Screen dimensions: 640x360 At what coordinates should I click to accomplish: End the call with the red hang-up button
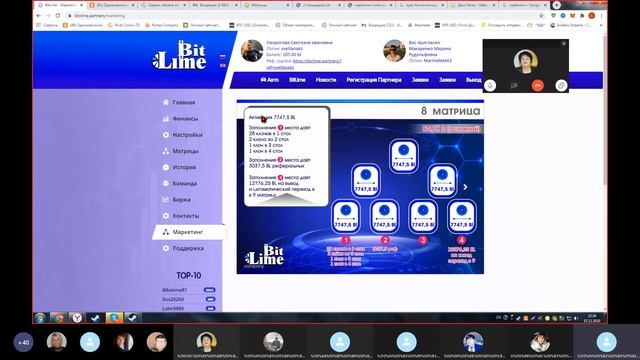click(x=538, y=85)
